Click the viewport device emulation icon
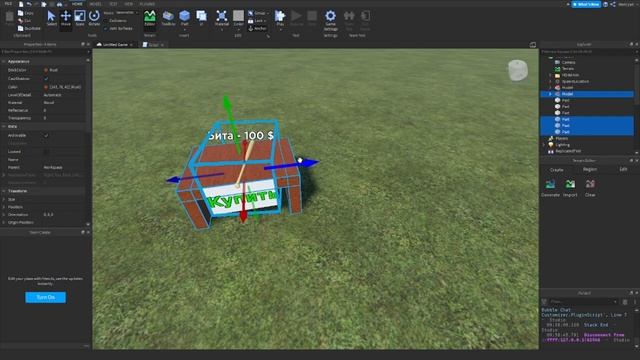This screenshot has height=360, width=640. pyautogui.click(x=533, y=45)
